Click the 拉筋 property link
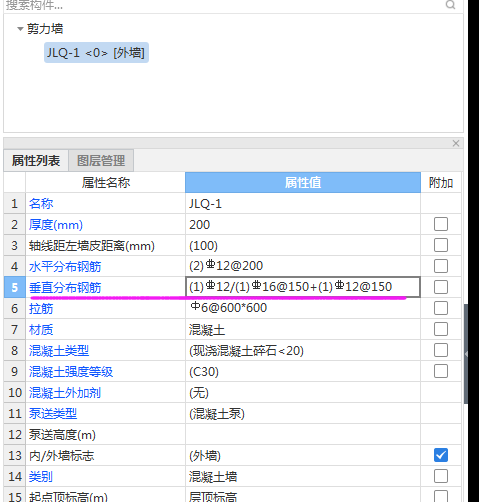Screen dimensions: 479x502 pos(41,309)
